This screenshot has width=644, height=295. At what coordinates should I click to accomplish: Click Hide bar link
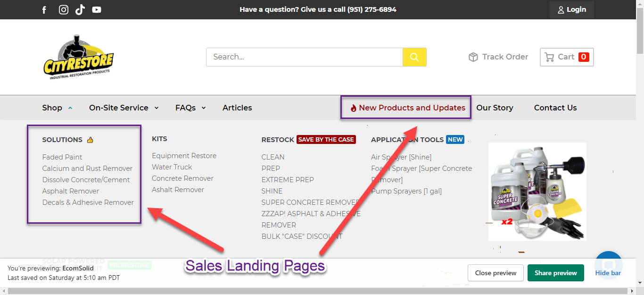(608, 273)
